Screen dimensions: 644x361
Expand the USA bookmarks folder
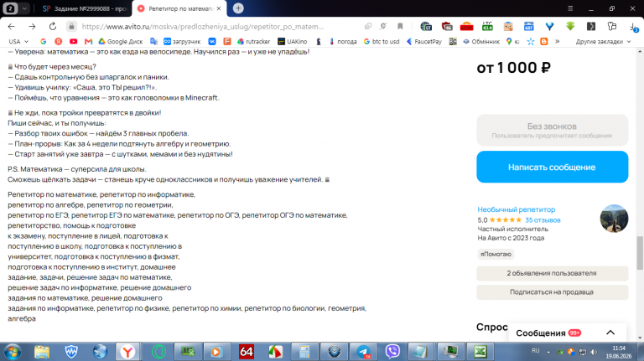(x=18, y=41)
